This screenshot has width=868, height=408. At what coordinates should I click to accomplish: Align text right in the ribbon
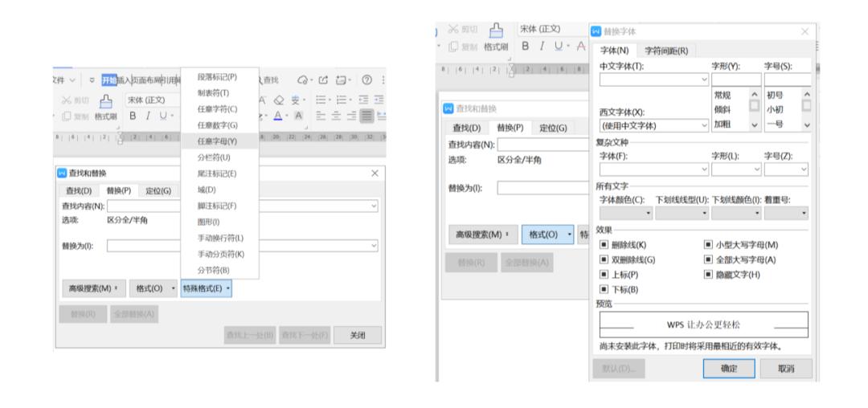(x=351, y=116)
